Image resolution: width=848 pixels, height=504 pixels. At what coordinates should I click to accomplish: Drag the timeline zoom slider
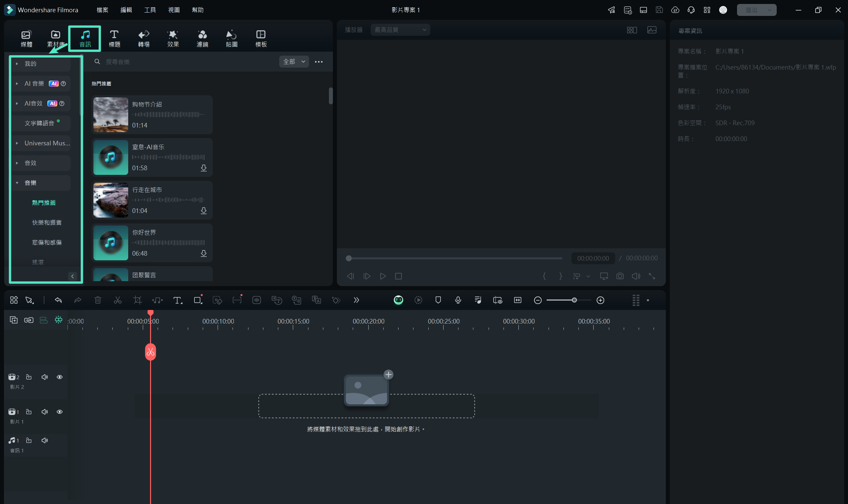point(574,300)
